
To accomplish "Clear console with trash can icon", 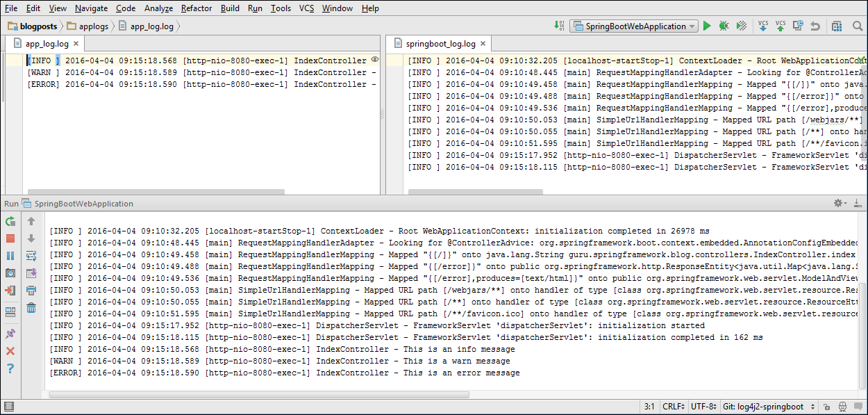I will 31,308.
